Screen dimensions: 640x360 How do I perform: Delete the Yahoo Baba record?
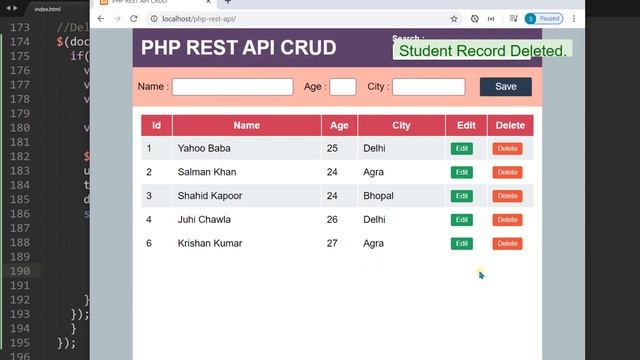(507, 149)
